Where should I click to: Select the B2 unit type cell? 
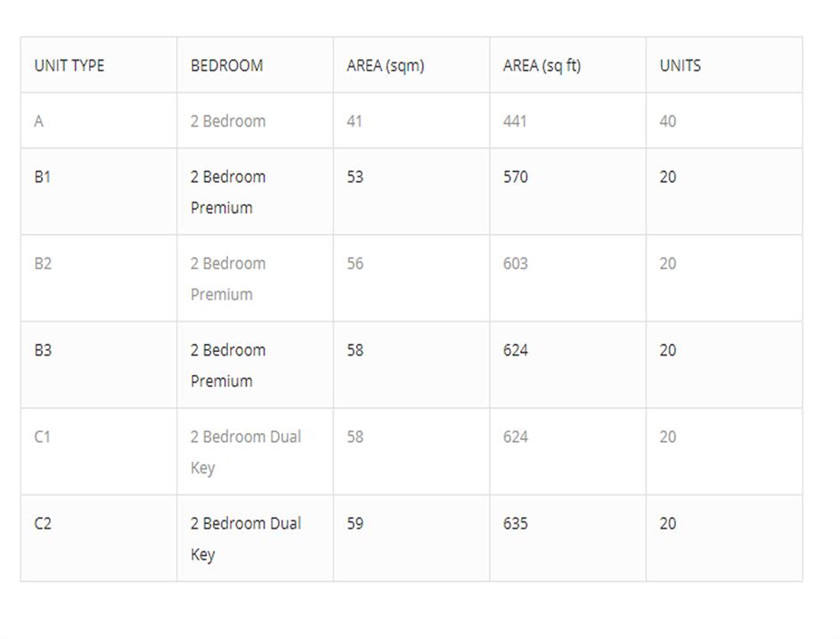coord(43,264)
